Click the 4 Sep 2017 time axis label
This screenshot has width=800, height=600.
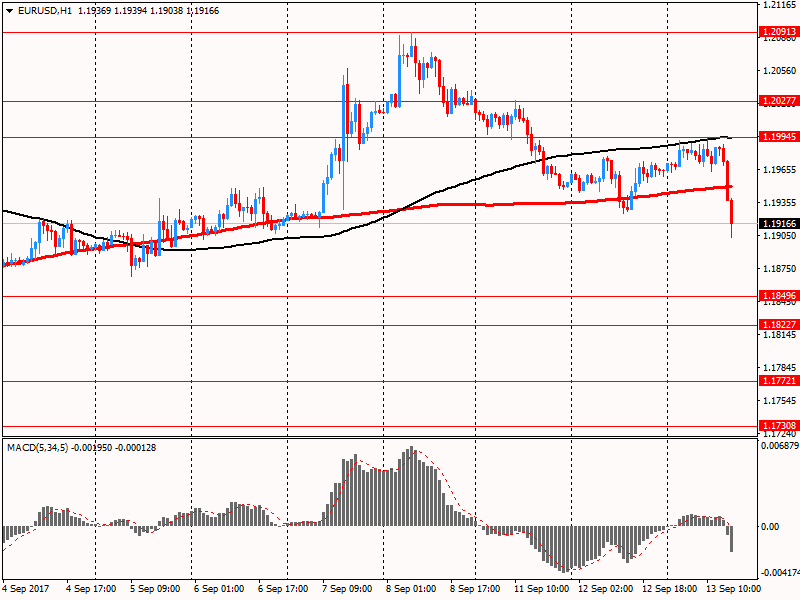click(x=26, y=589)
